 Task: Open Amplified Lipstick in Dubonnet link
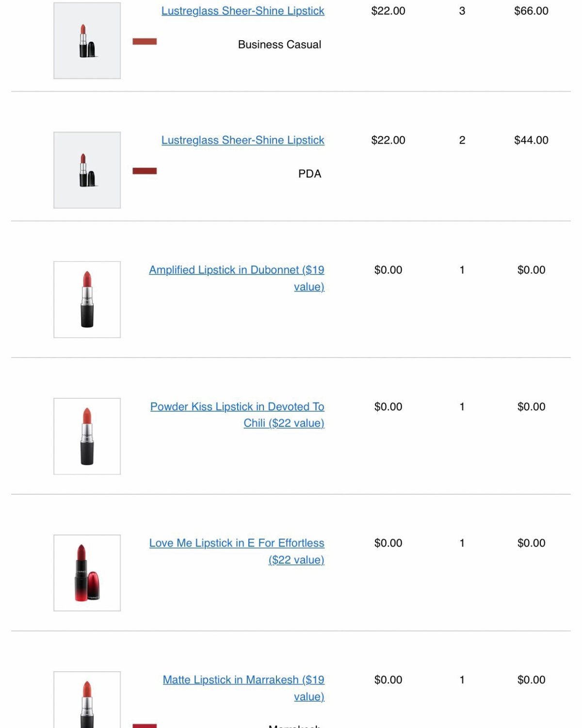click(237, 278)
